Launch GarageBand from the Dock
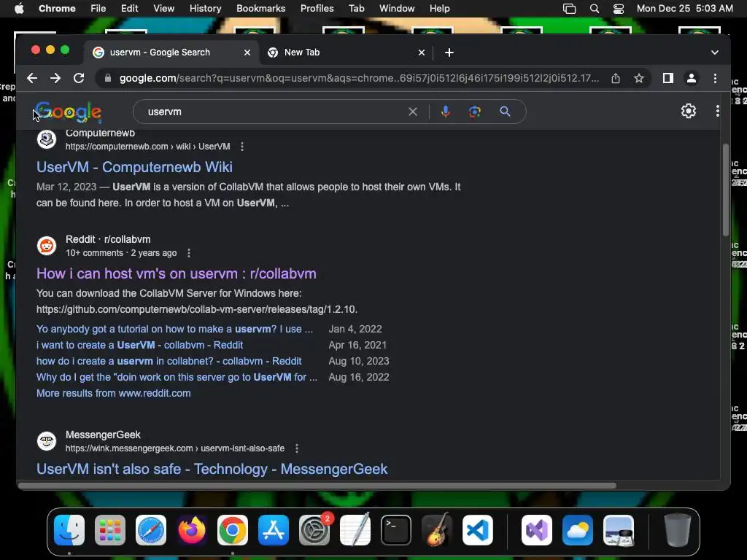Viewport: 747px width, 560px height. point(437,530)
